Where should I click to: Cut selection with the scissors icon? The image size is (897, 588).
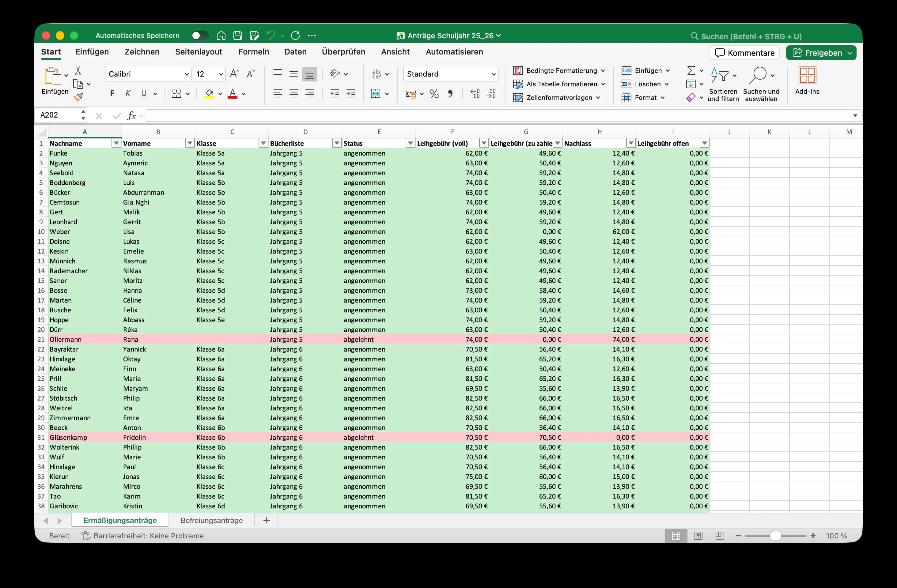pos(79,70)
